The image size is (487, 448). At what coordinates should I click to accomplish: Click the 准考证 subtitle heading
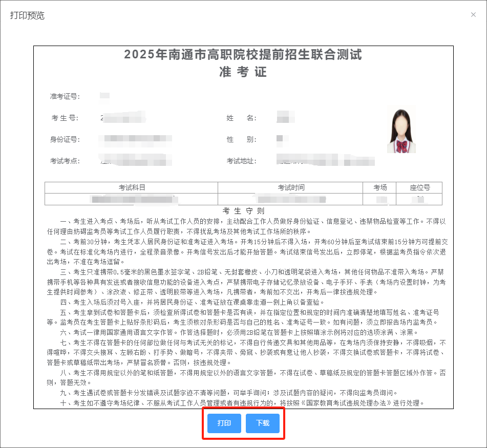tap(243, 72)
